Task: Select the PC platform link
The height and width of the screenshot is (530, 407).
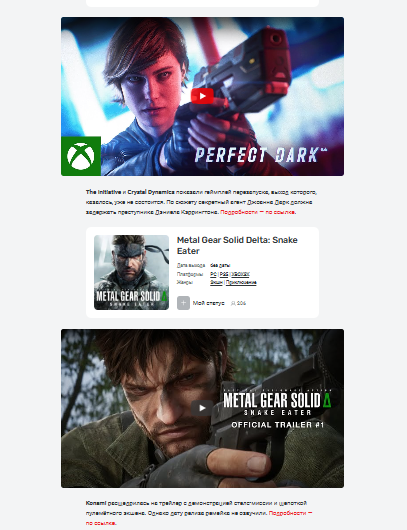Action: [213, 274]
